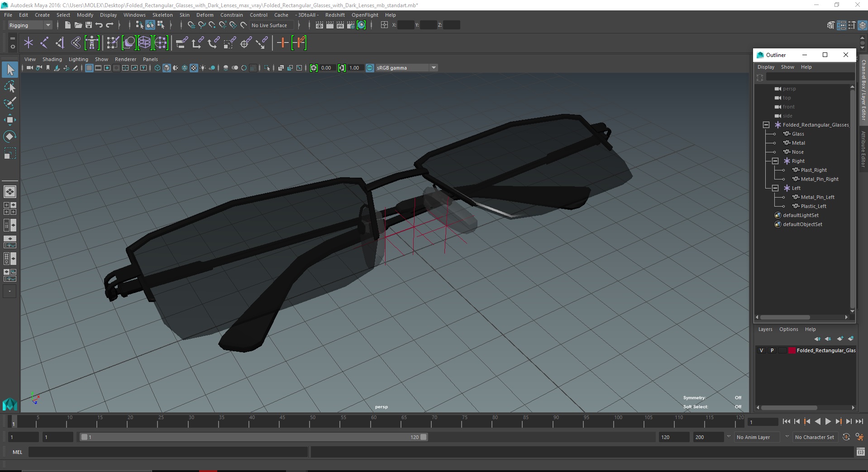Toggle Select by hierarchy mode icon
The image size is (868, 472).
click(140, 25)
